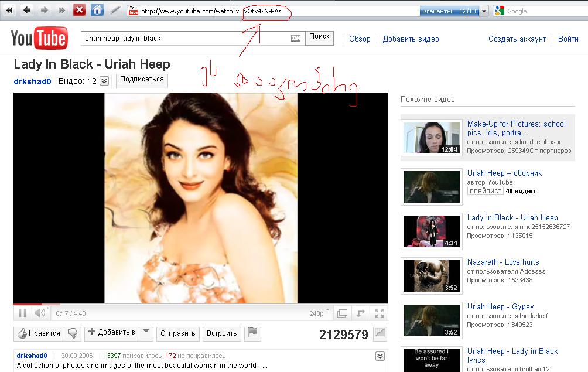Open the drkshad0 link in description box
The width and height of the screenshot is (588, 372).
[x=32, y=356]
